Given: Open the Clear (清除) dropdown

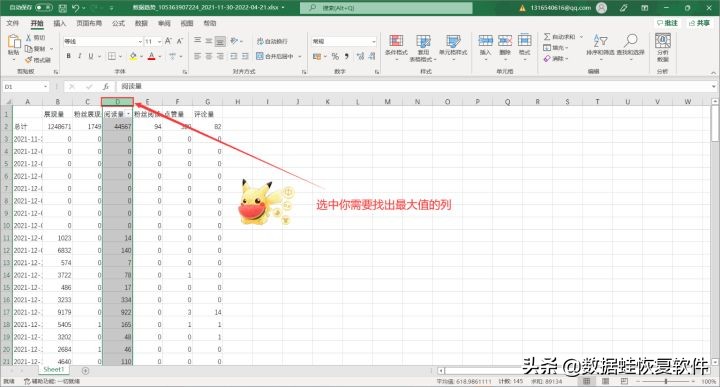Looking at the screenshot, I should point(556,59).
